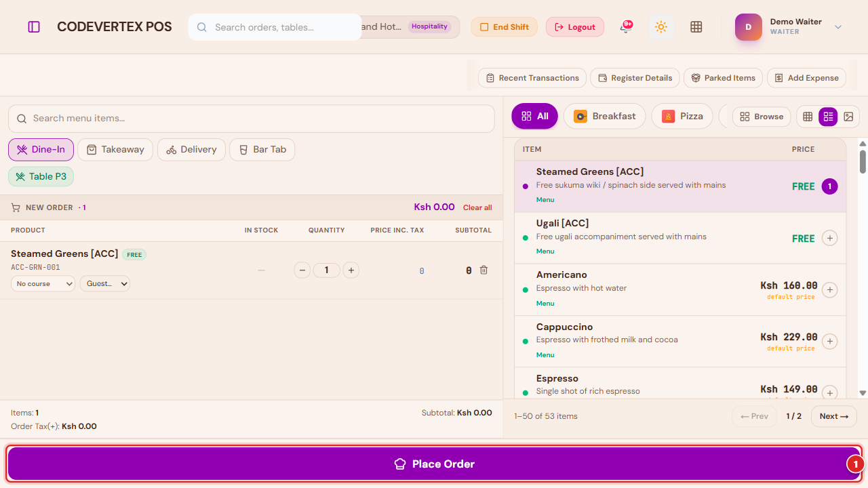Select the Breakfast category tab

pos(604,116)
